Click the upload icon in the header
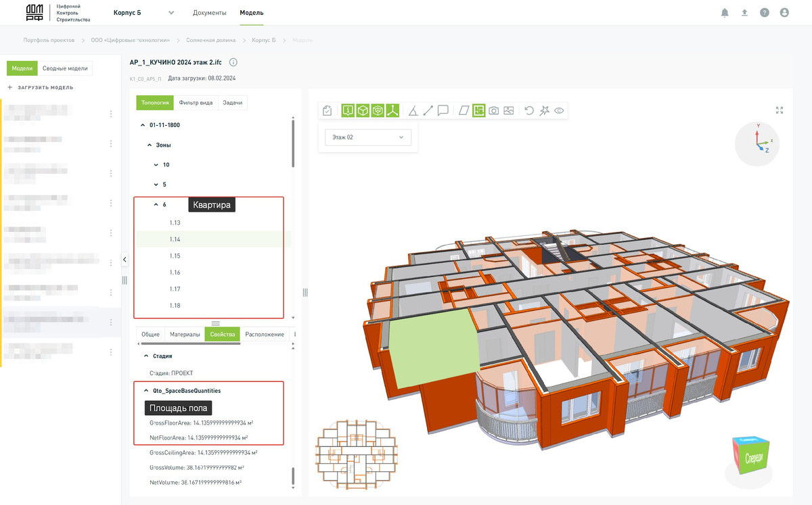The width and height of the screenshot is (812, 505). tap(744, 13)
